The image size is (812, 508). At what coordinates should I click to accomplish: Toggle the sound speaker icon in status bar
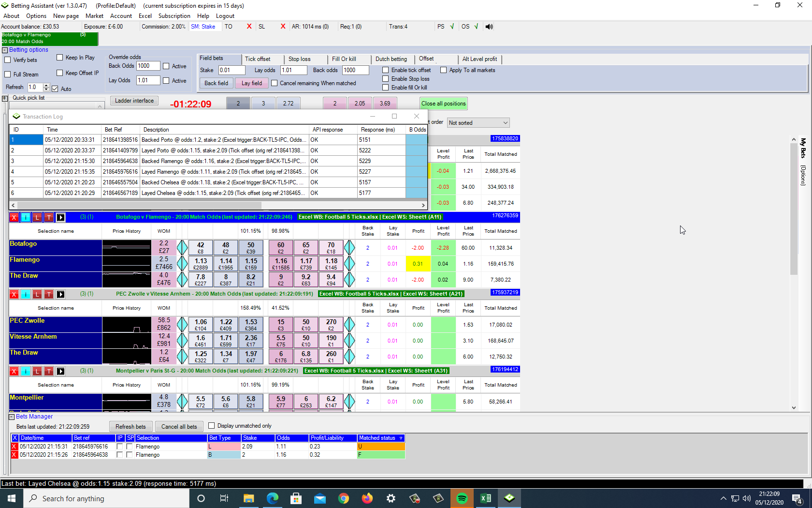pyautogui.click(x=489, y=27)
